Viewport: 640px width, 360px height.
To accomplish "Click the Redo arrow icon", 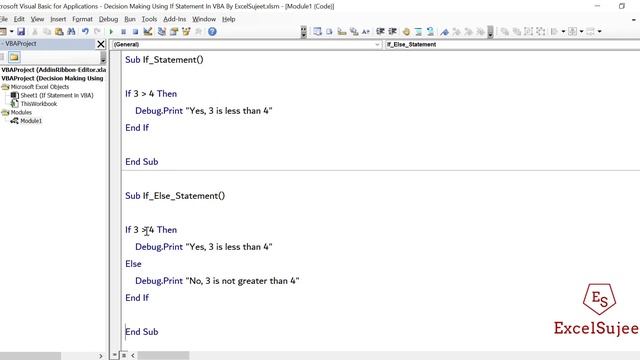I will (x=97, y=31).
